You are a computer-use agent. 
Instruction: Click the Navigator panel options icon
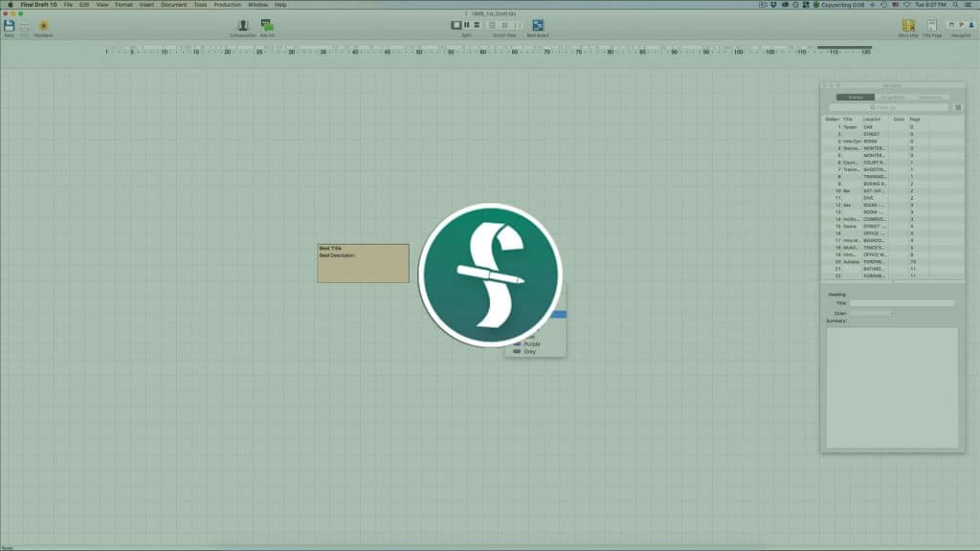pyautogui.click(x=957, y=107)
